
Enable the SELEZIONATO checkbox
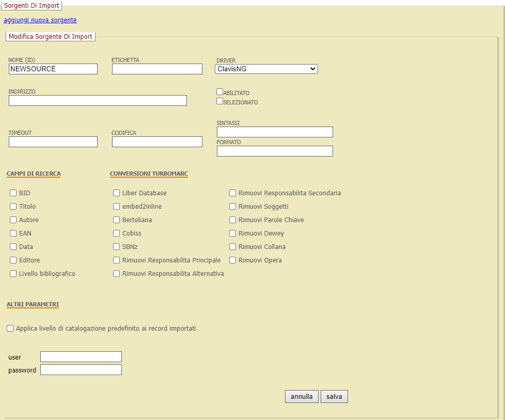pyautogui.click(x=219, y=101)
